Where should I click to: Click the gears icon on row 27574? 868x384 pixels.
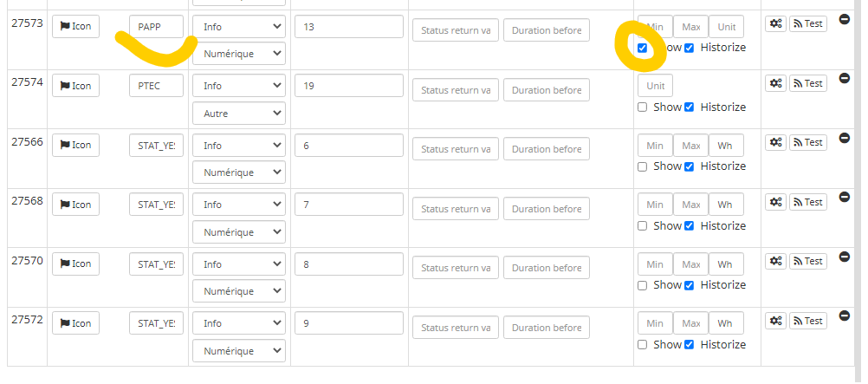pyautogui.click(x=775, y=83)
